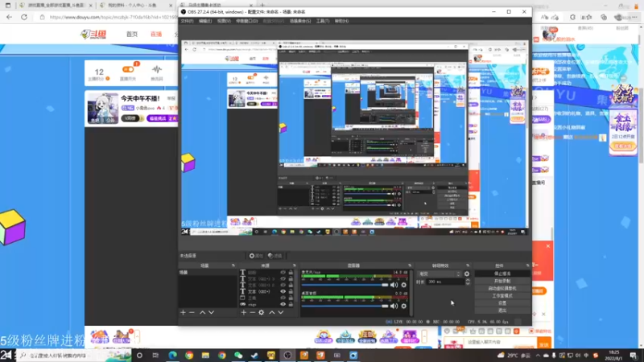This screenshot has width=644, height=362.
Task: Open microphone/Aux audio settings gear
Action: tap(404, 285)
